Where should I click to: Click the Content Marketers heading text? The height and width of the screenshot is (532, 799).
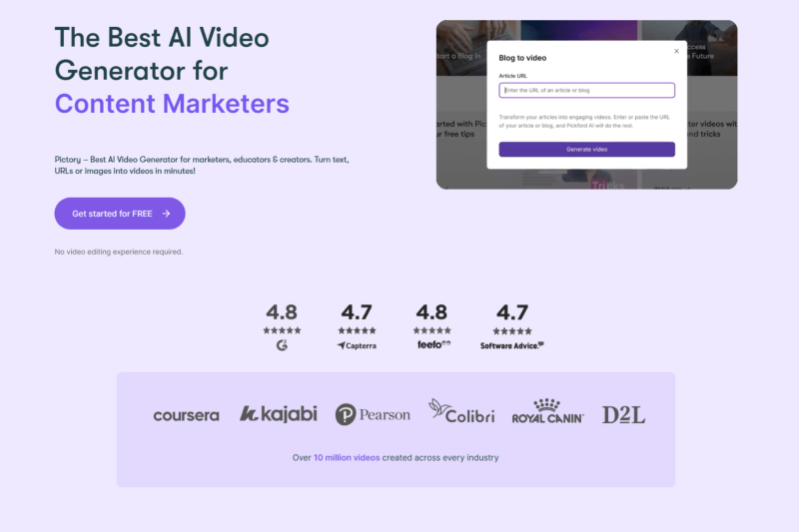pos(172,104)
